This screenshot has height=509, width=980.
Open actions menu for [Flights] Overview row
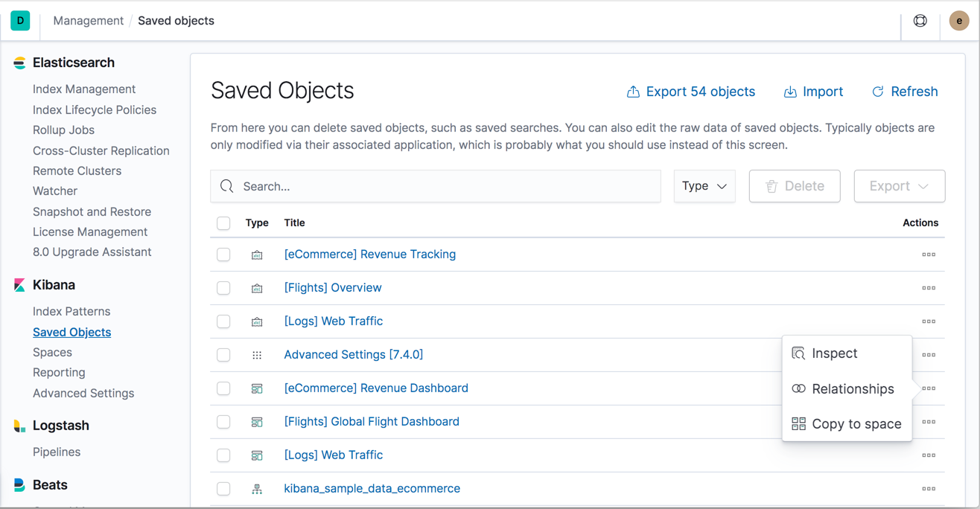click(x=928, y=288)
